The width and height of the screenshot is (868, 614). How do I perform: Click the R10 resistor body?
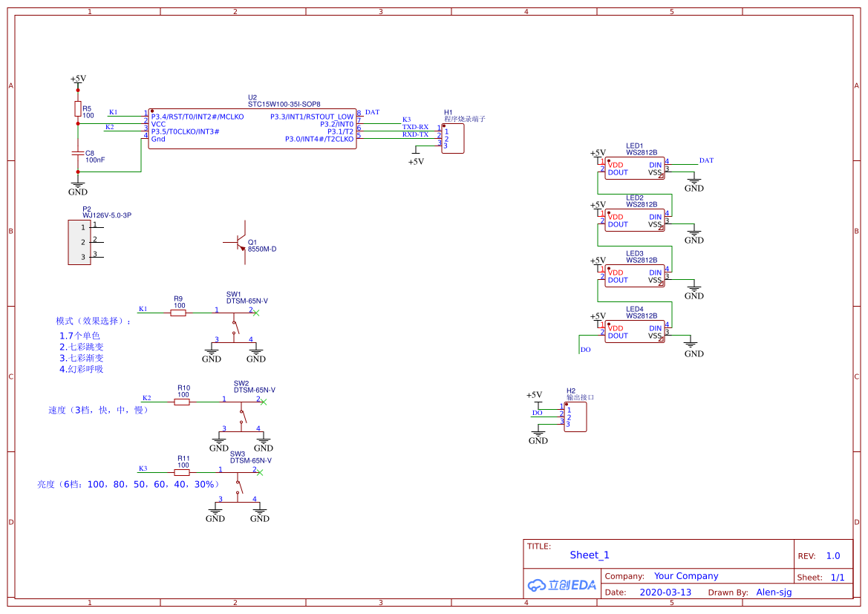182,402
